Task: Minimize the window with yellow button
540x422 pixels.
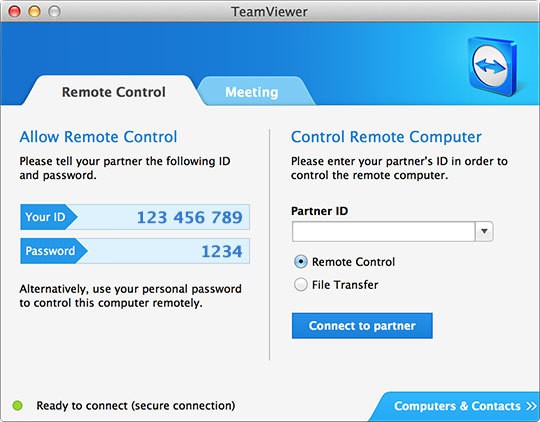Action: pyautogui.click(x=34, y=11)
